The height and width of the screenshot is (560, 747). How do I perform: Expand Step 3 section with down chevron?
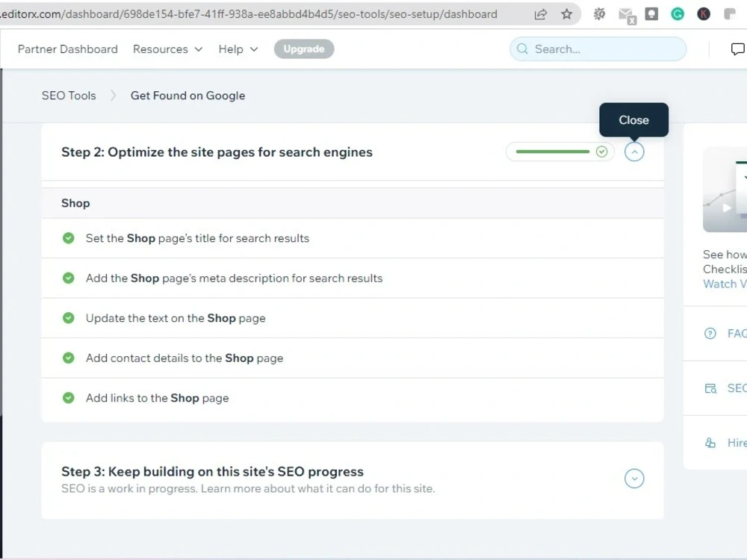pyautogui.click(x=634, y=479)
